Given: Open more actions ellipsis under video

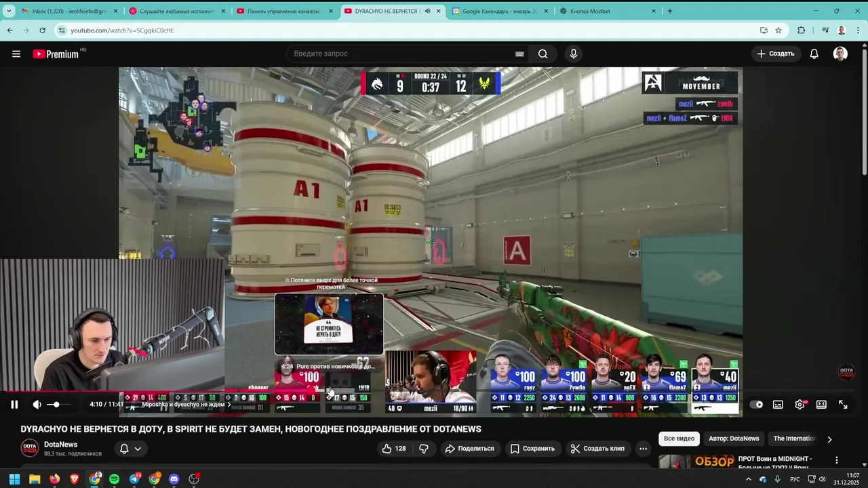Looking at the screenshot, I should point(643,449).
